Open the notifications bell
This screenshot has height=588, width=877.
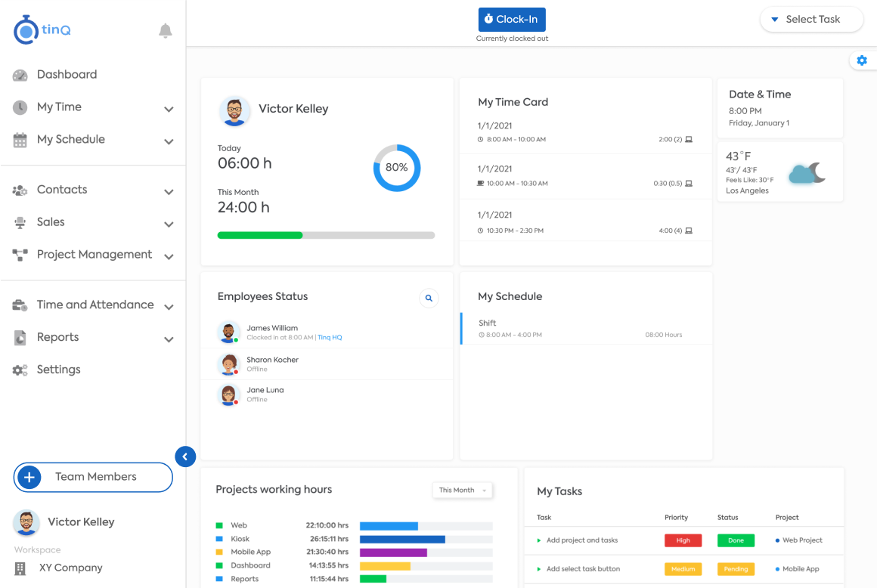tap(165, 31)
